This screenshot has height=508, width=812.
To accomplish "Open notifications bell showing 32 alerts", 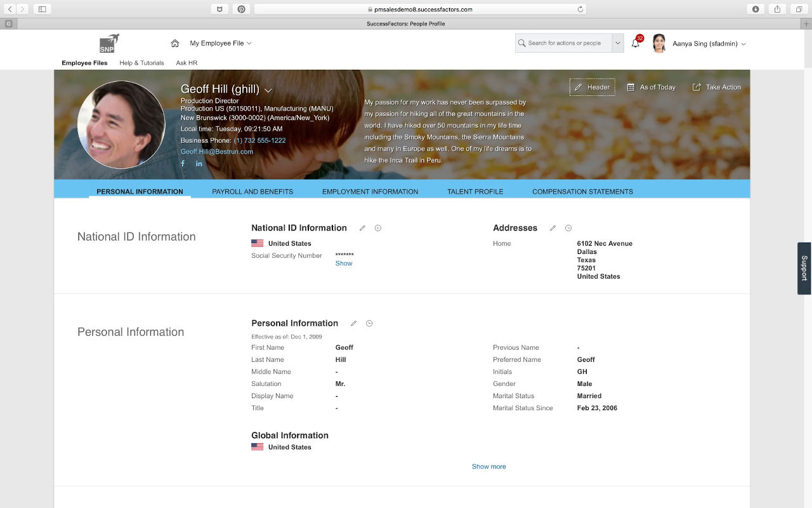I will (636, 43).
